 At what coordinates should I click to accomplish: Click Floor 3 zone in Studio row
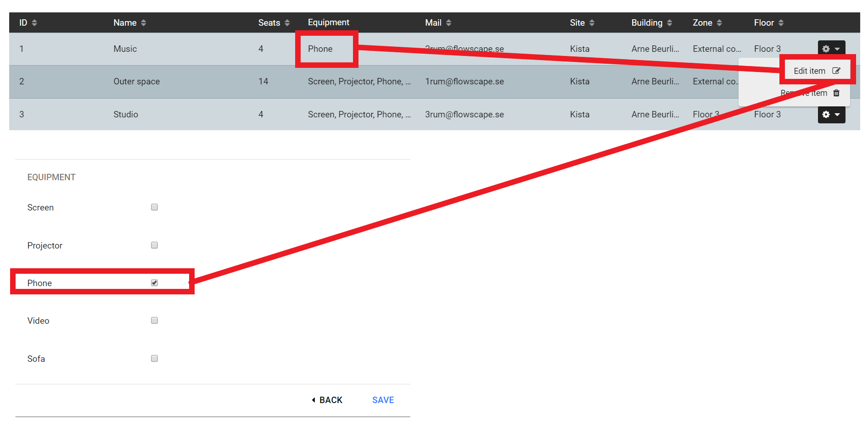point(706,115)
